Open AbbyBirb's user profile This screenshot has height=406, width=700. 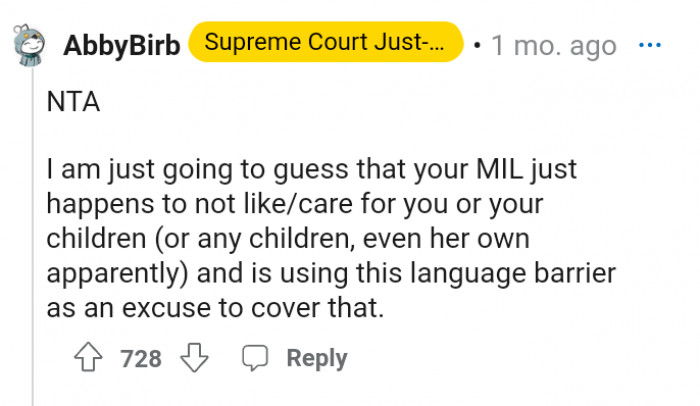[x=121, y=46]
